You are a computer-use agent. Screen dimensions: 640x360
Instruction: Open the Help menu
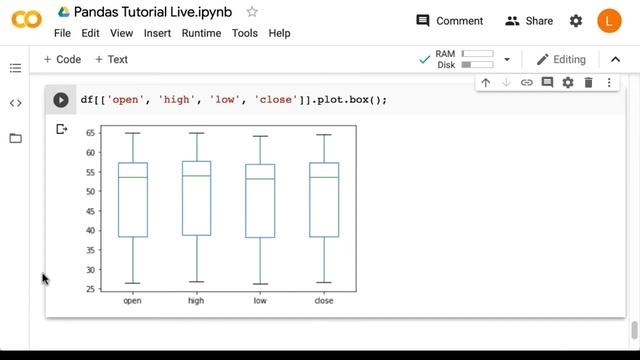click(279, 33)
